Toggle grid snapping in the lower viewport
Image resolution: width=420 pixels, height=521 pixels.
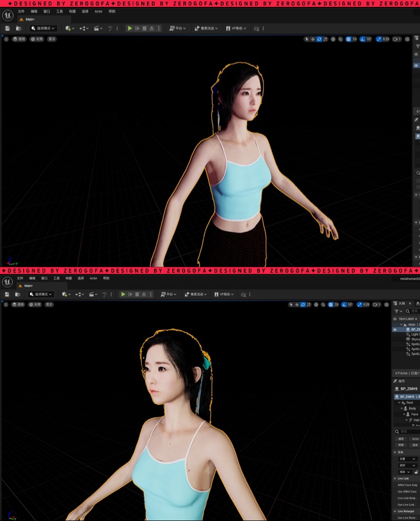click(x=331, y=305)
